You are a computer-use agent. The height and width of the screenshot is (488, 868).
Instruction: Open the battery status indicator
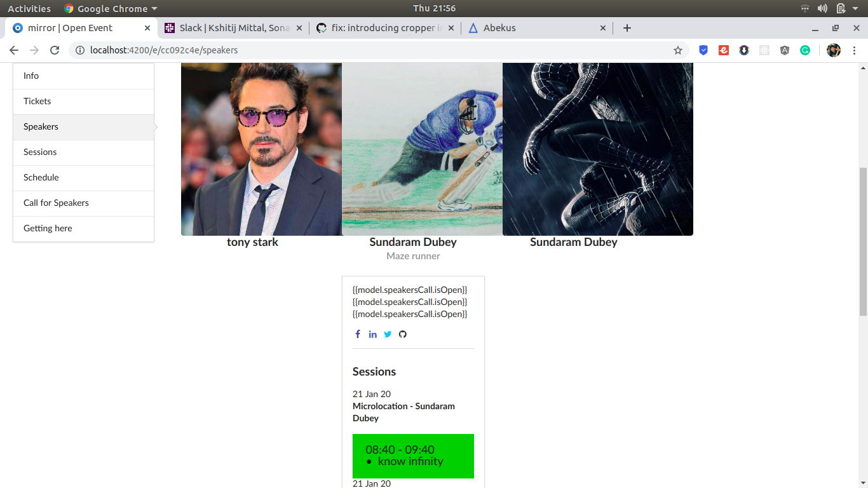point(841,8)
